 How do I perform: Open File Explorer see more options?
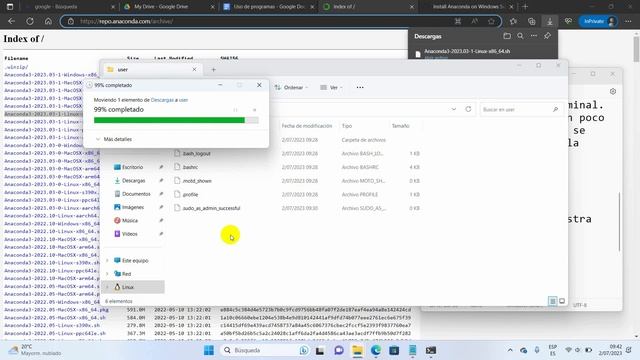click(360, 87)
